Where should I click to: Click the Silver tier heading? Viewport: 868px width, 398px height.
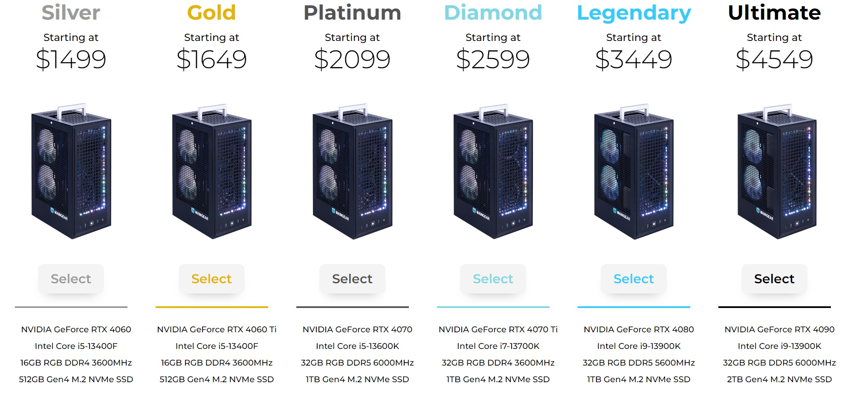pos(71,13)
